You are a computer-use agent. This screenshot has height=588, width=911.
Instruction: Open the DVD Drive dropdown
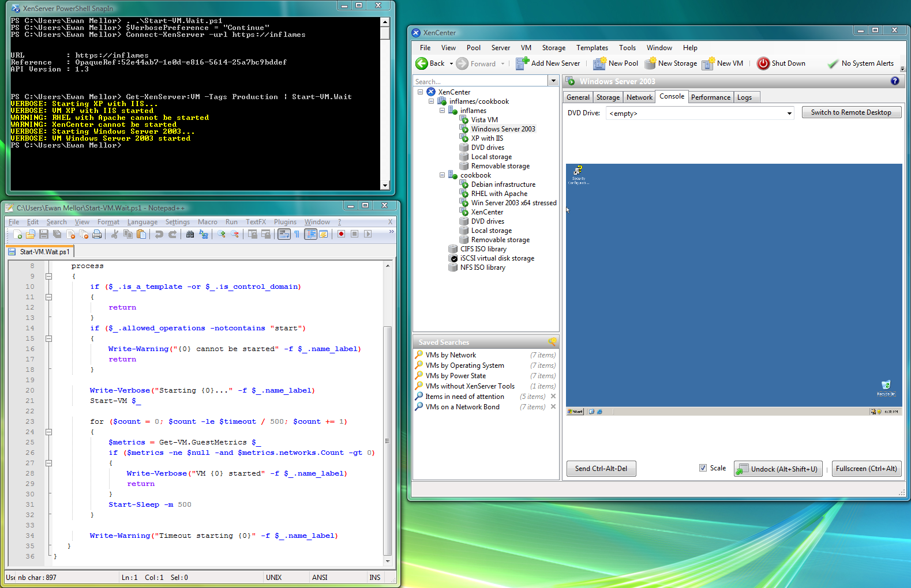789,114
